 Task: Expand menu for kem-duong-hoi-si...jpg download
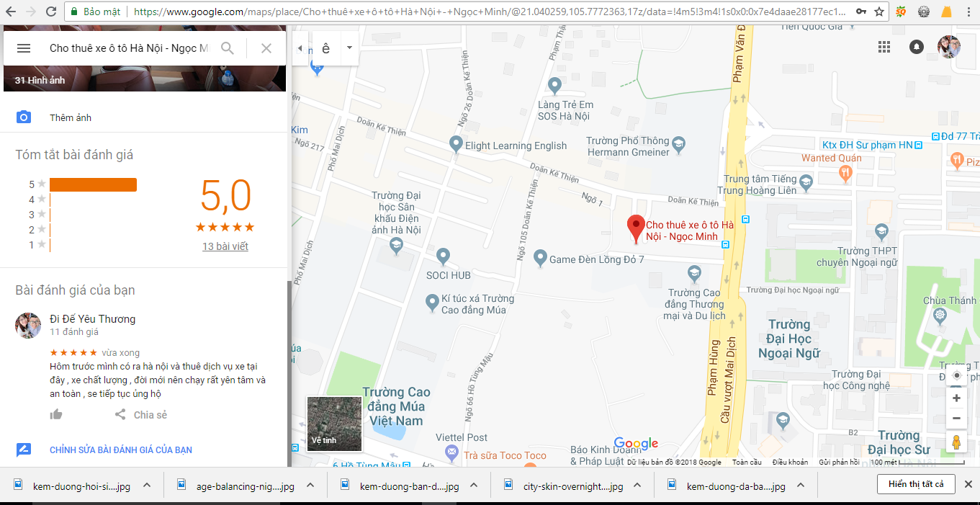[147, 485]
